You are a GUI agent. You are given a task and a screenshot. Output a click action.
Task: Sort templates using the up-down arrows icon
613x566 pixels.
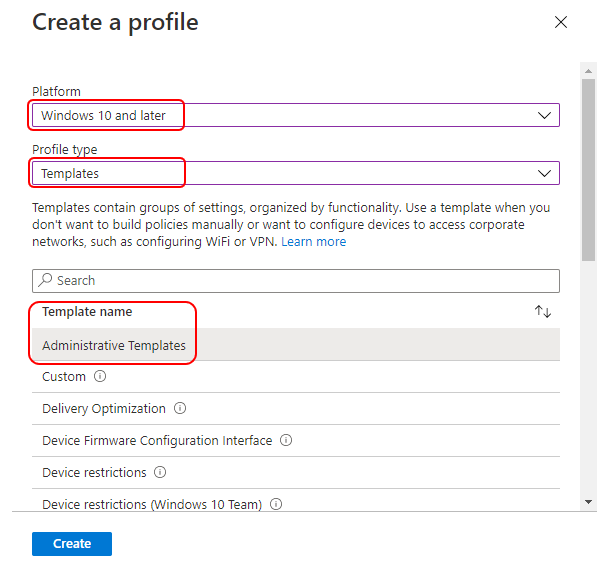(x=543, y=312)
